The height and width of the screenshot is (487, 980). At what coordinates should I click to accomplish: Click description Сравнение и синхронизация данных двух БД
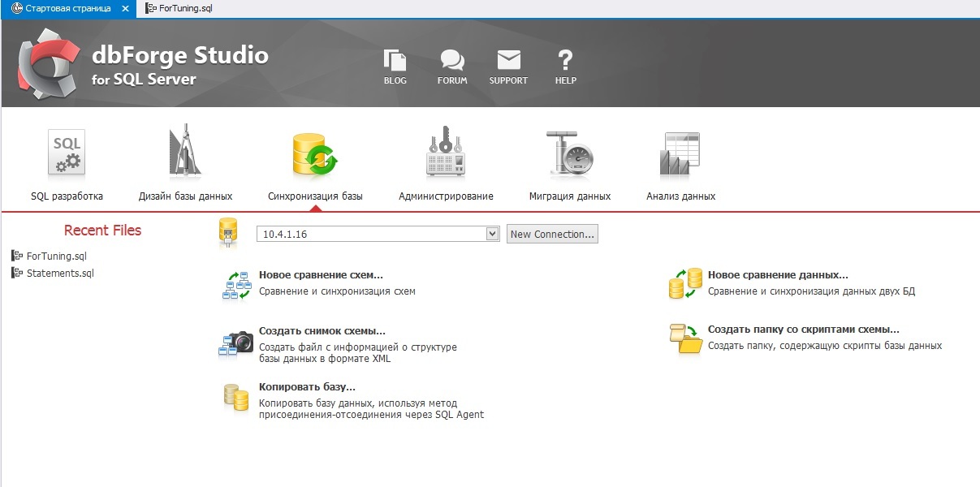811,291
